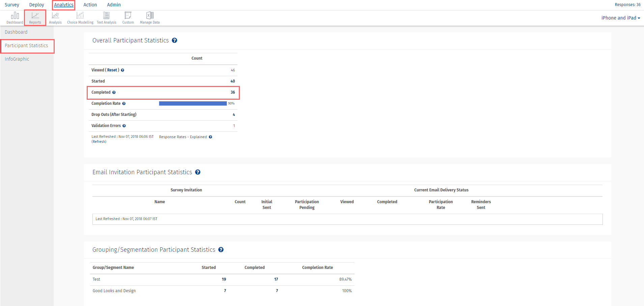Select the Choice Modelling icon
The height and width of the screenshot is (306, 644).
[80, 18]
